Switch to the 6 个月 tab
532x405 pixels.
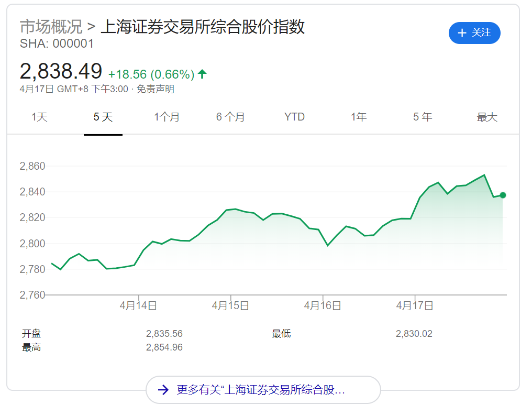pyautogui.click(x=230, y=117)
